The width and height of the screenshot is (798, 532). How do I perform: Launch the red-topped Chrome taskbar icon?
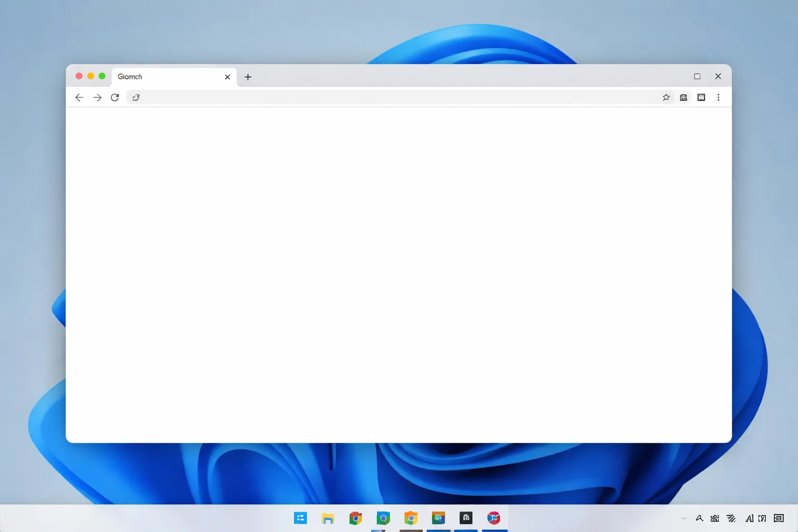[x=356, y=518]
